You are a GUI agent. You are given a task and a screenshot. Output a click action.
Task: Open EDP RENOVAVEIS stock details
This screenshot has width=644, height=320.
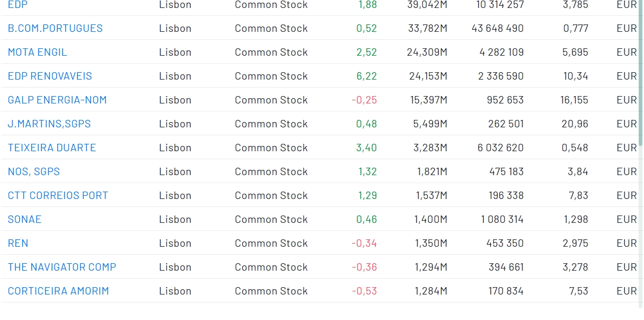point(50,76)
